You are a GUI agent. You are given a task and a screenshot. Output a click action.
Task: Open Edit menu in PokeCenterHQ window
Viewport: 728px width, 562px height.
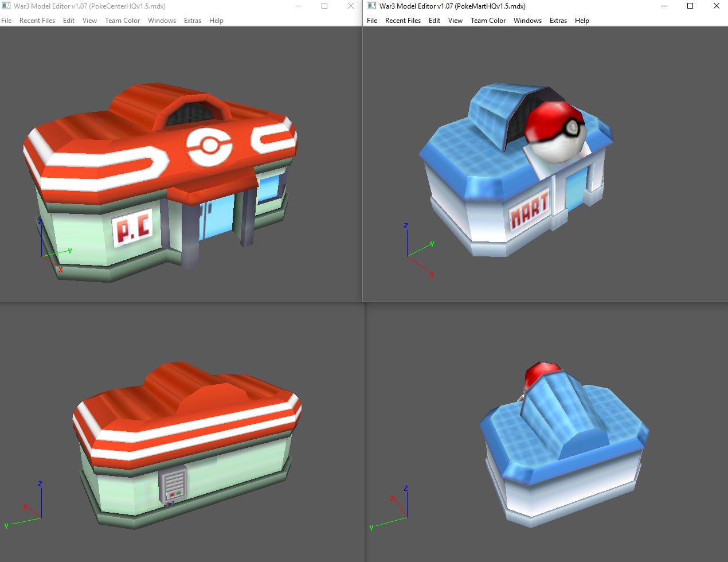click(69, 21)
